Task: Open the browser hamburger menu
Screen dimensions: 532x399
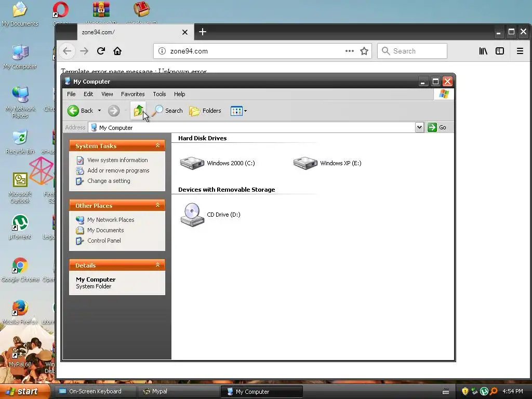Action: tap(520, 51)
